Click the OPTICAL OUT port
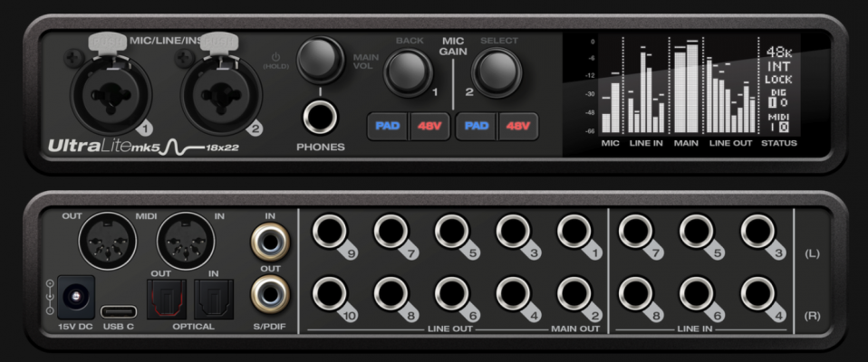868x362 pixels. click(166, 299)
